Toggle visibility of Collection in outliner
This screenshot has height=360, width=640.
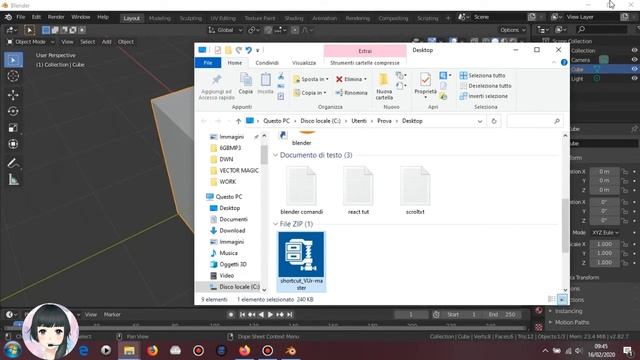click(x=634, y=50)
